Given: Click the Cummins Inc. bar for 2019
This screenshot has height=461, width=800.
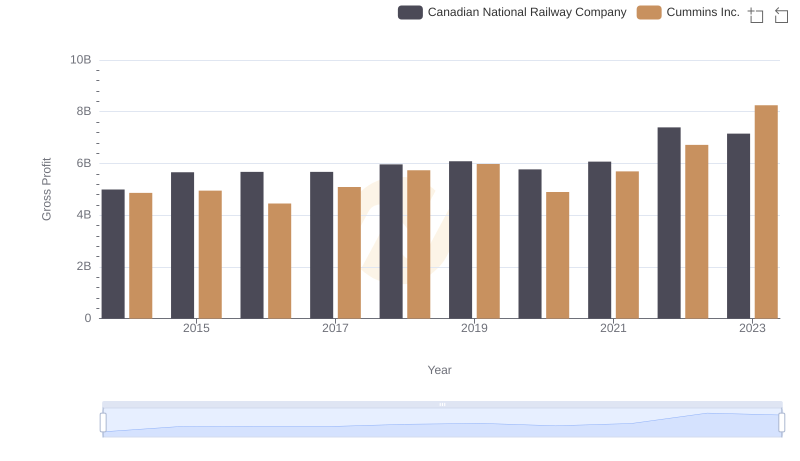Looking at the screenshot, I should pos(488,241).
